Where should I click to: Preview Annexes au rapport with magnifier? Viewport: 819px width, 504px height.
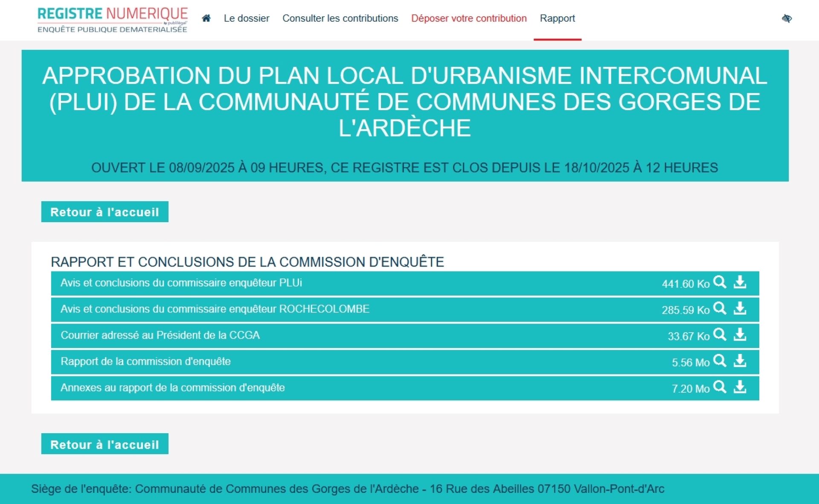click(x=720, y=387)
